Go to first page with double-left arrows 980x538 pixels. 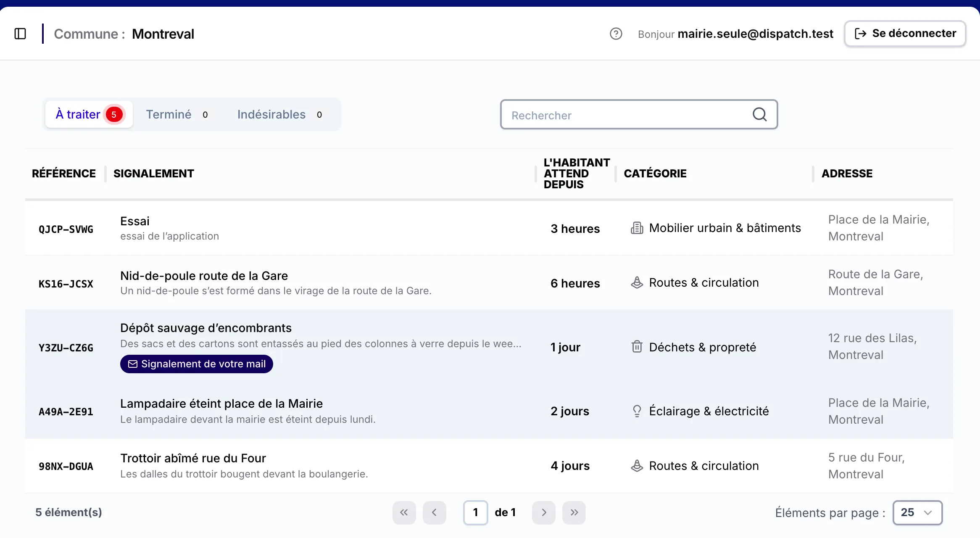(404, 512)
